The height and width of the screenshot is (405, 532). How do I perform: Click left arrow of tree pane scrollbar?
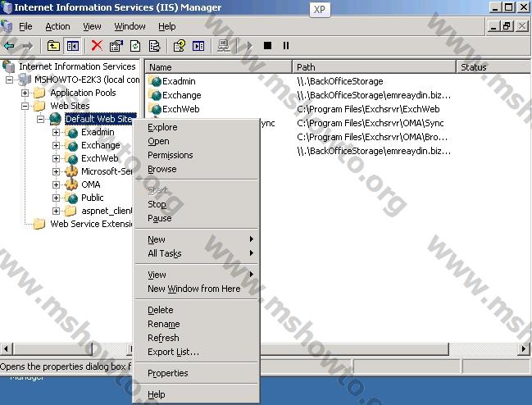tap(7, 348)
